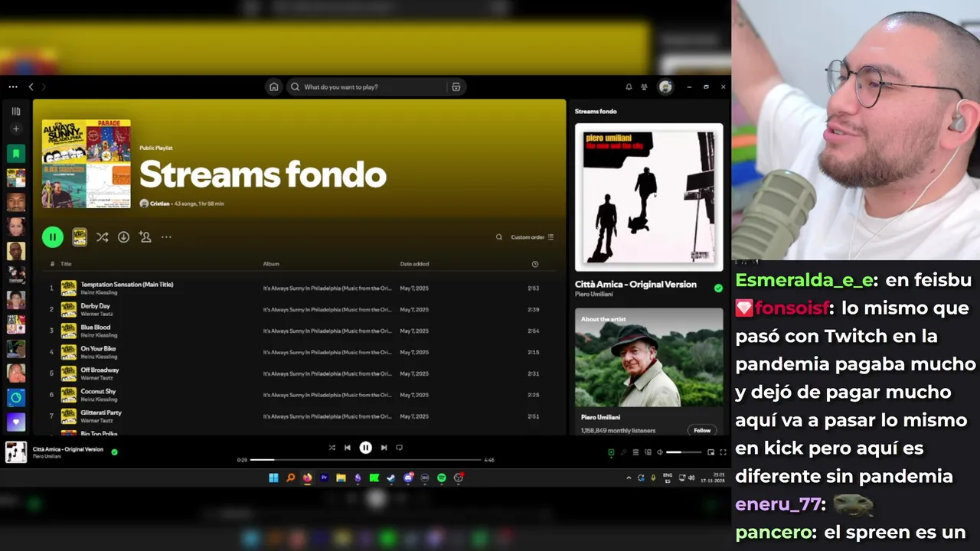Skip to previous track

click(x=348, y=448)
